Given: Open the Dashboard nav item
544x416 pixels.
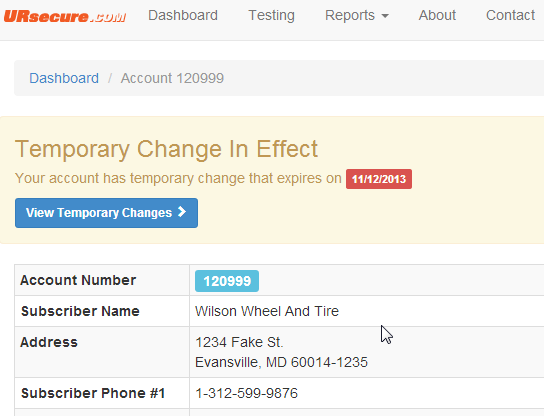Looking at the screenshot, I should (x=183, y=15).
